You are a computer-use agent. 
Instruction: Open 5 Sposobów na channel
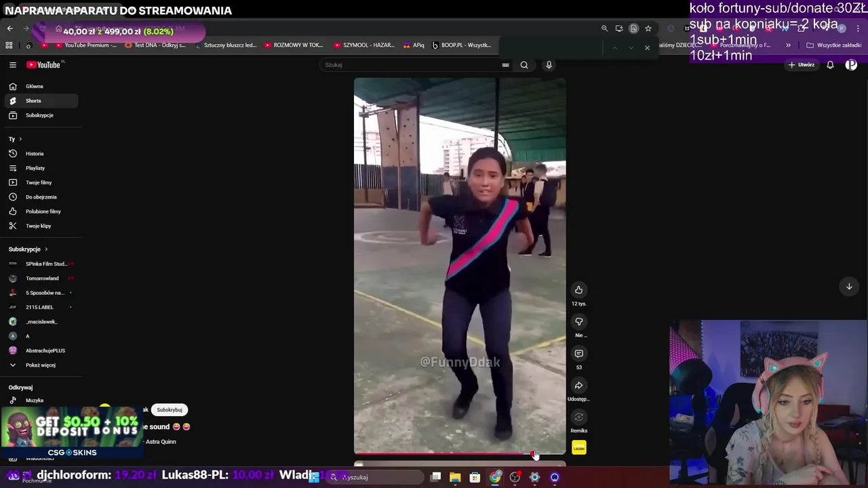41,293
